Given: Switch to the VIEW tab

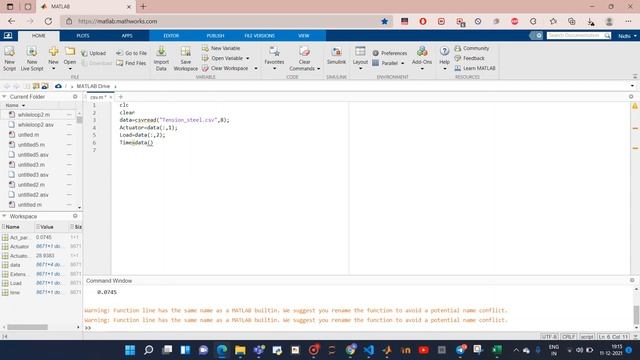Looking at the screenshot, I should (x=304, y=36).
